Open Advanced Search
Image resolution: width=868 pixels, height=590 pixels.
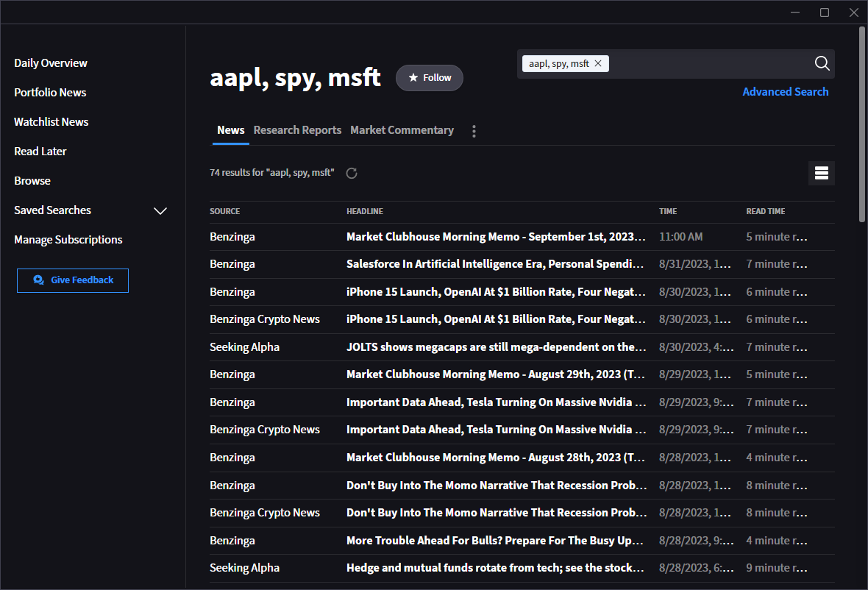pos(785,92)
